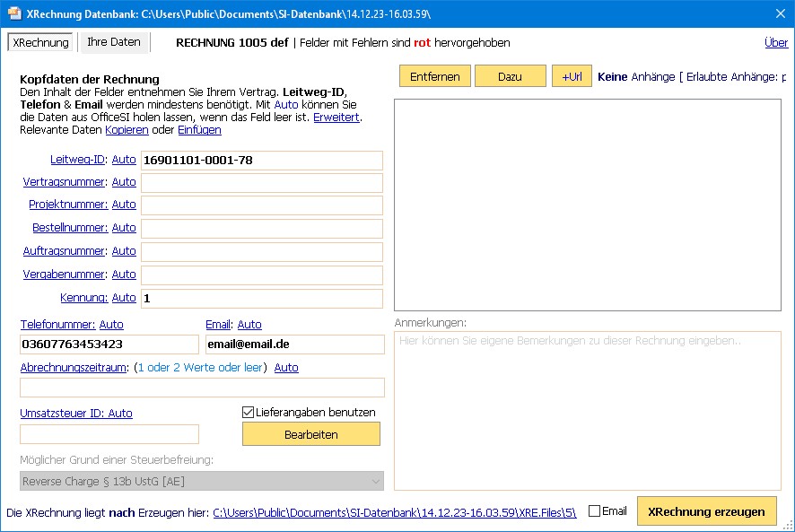Open the Über link
795x532 pixels.
pyautogui.click(x=776, y=43)
